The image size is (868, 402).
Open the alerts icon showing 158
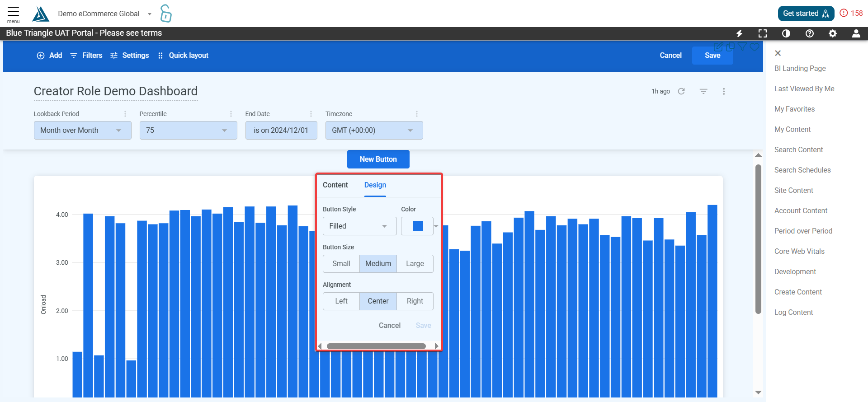coord(851,13)
